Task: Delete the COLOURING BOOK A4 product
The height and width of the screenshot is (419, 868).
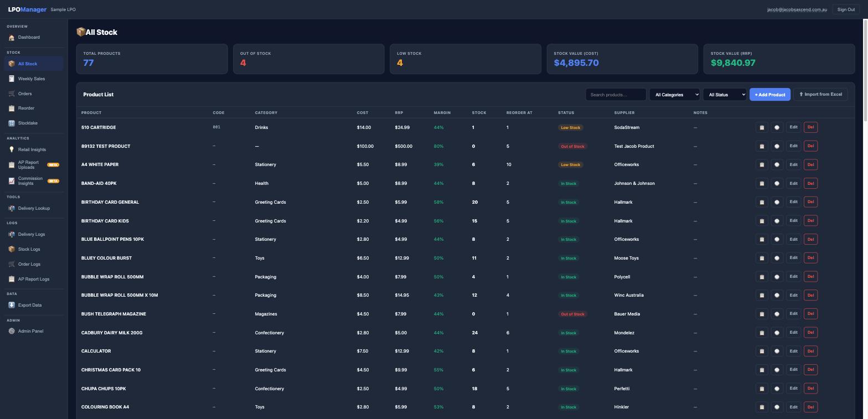Action: tap(810, 407)
